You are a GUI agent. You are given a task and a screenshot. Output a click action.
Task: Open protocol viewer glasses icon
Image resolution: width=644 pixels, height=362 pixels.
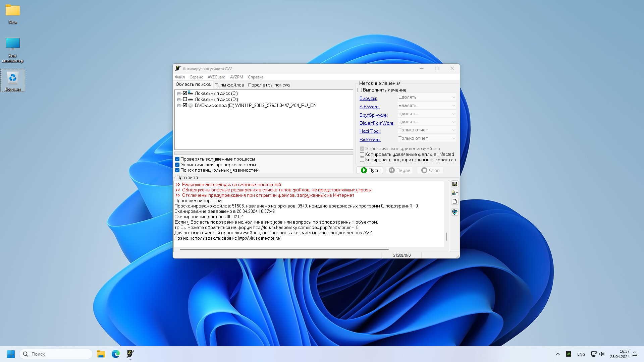click(454, 193)
